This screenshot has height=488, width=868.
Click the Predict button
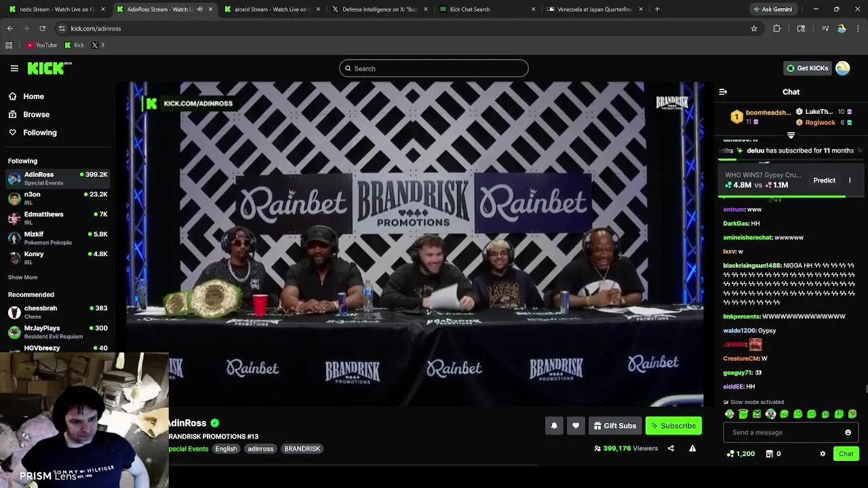(824, 180)
